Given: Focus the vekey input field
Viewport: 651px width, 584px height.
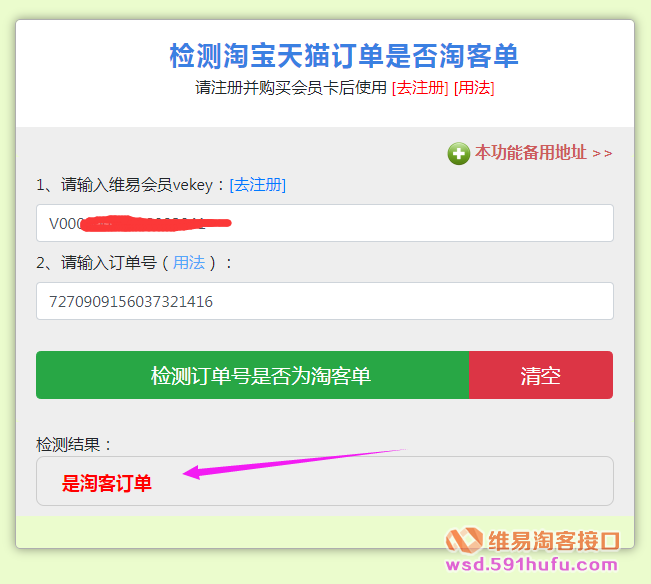Looking at the screenshot, I should 325,223.
